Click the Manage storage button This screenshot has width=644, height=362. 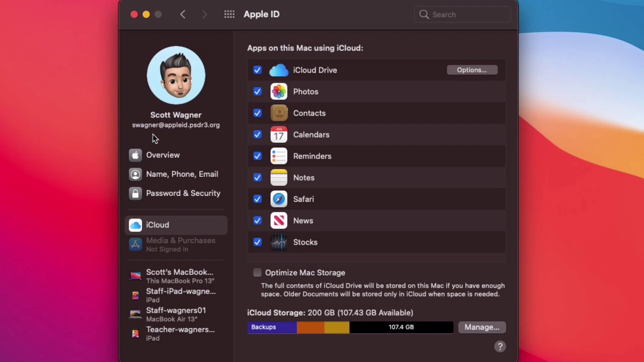[x=482, y=327]
